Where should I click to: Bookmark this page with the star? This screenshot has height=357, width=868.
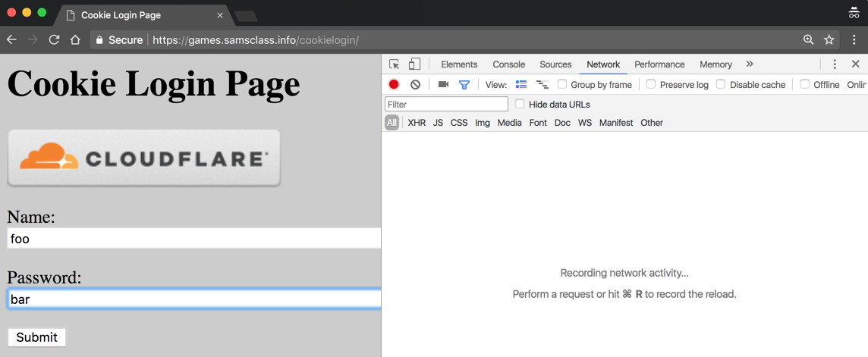[829, 39]
